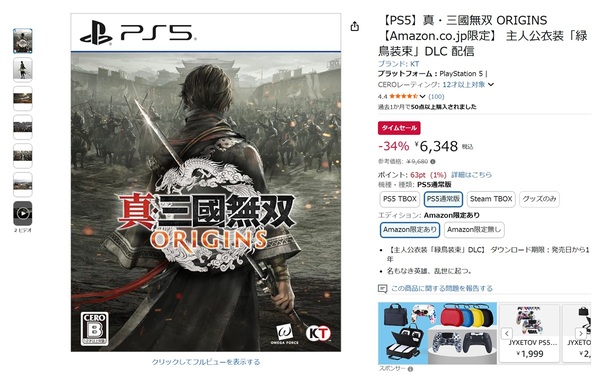The image size is (600, 381).
Task: Open the brand KT link
Action: click(398, 64)
